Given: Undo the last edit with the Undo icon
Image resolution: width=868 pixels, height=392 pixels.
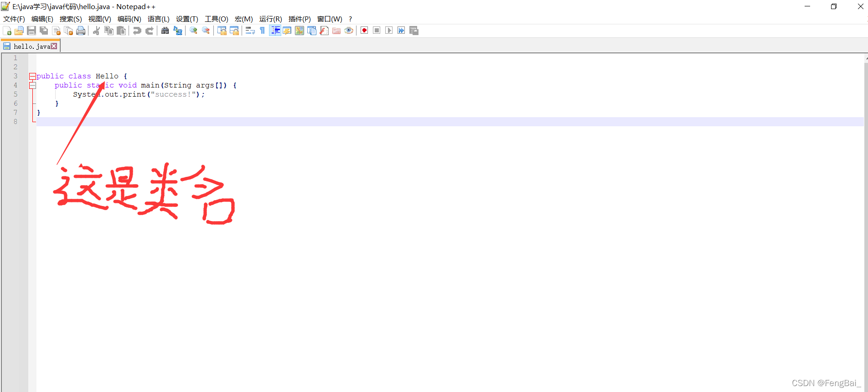Looking at the screenshot, I should click(137, 31).
